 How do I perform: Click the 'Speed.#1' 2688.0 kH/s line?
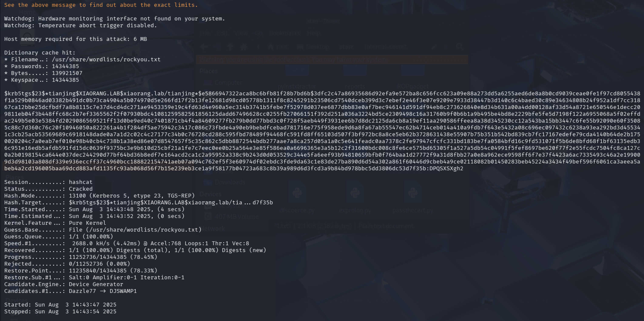coord(127,243)
